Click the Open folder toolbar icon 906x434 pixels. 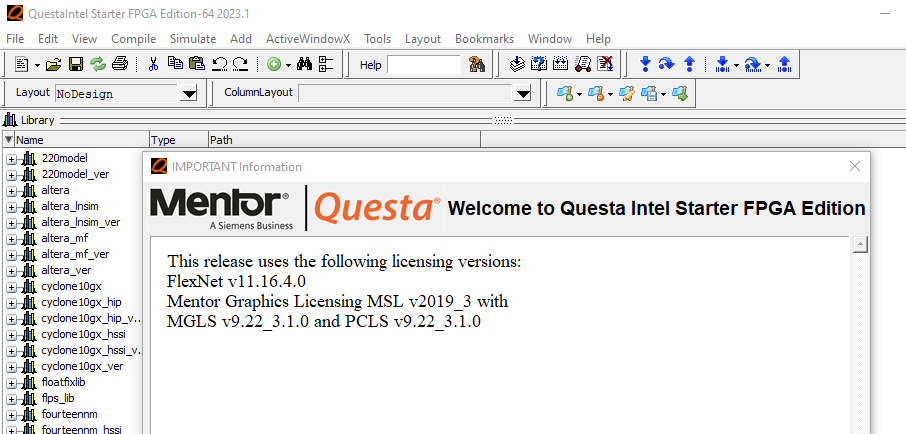53,64
